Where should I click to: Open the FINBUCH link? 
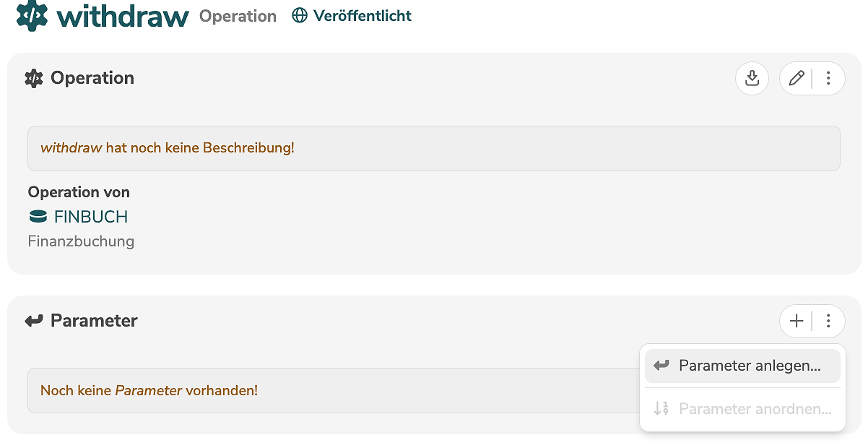(91, 217)
